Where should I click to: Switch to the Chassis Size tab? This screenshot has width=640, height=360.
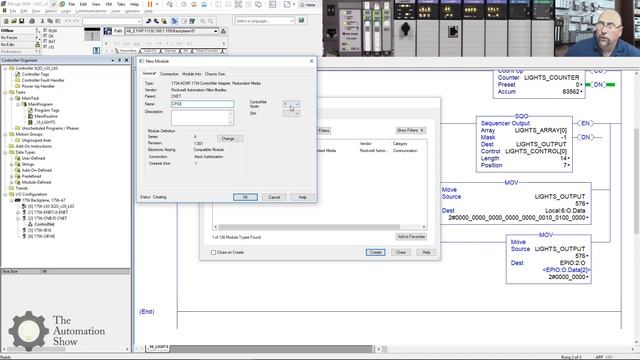(215, 74)
